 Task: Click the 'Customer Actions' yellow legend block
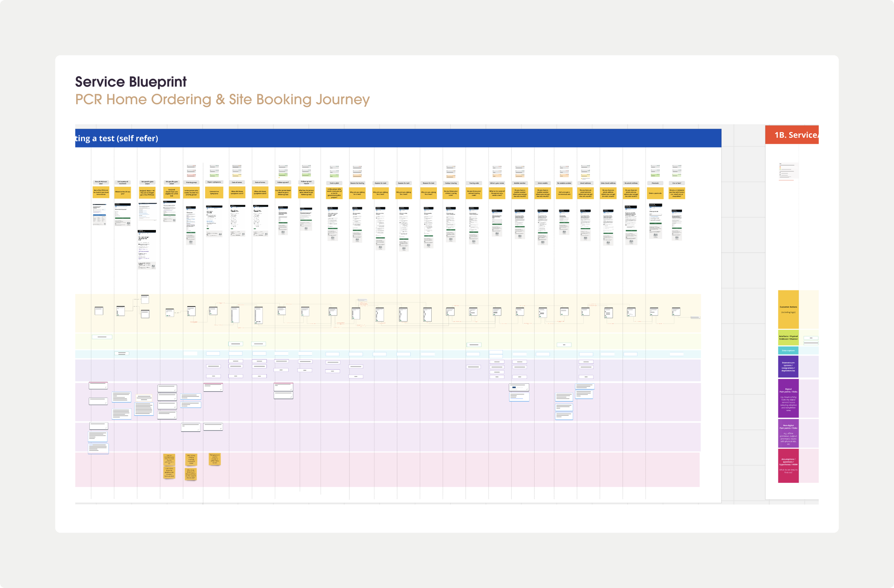coord(788,309)
